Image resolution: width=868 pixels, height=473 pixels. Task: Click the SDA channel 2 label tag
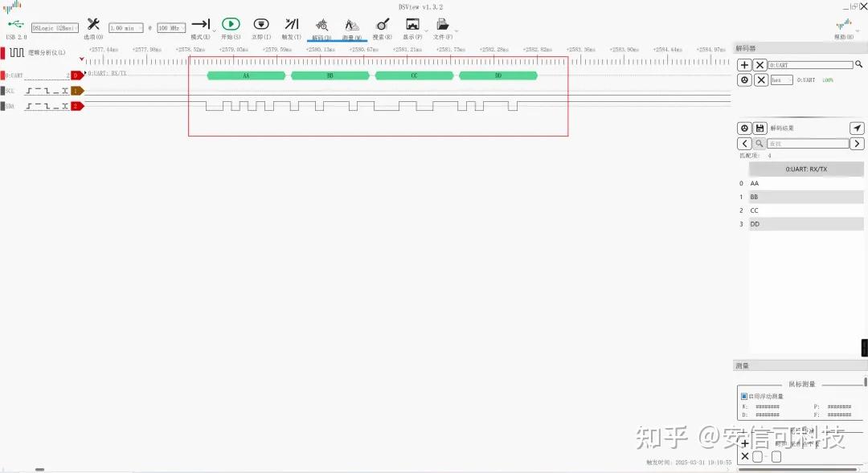coord(77,106)
